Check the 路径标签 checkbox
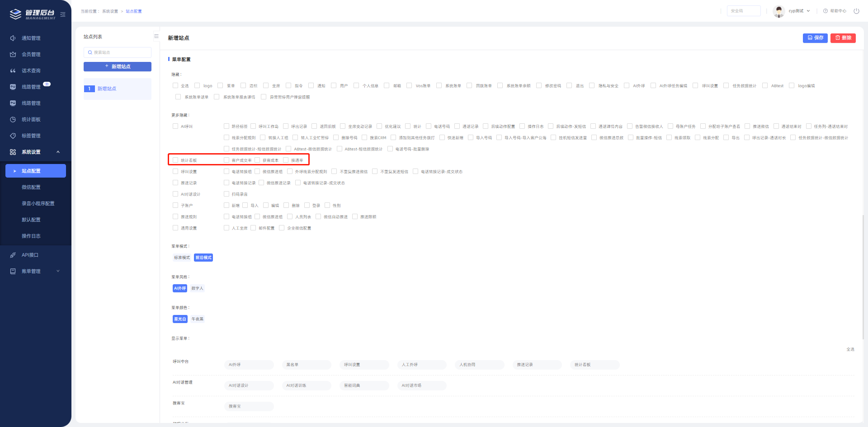Image resolution: width=868 pixels, height=427 pixels. (226, 126)
